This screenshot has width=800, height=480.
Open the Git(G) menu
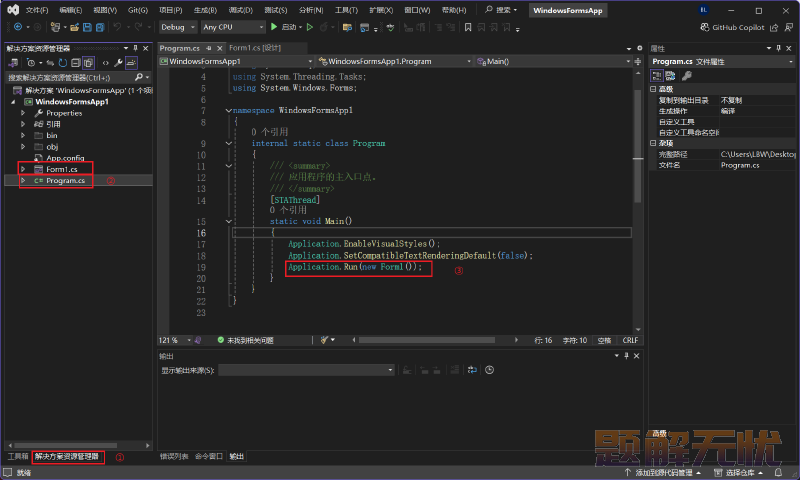[138, 10]
